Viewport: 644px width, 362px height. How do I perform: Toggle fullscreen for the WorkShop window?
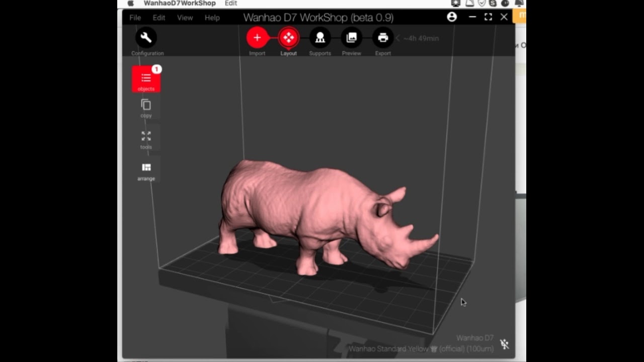pos(488,17)
